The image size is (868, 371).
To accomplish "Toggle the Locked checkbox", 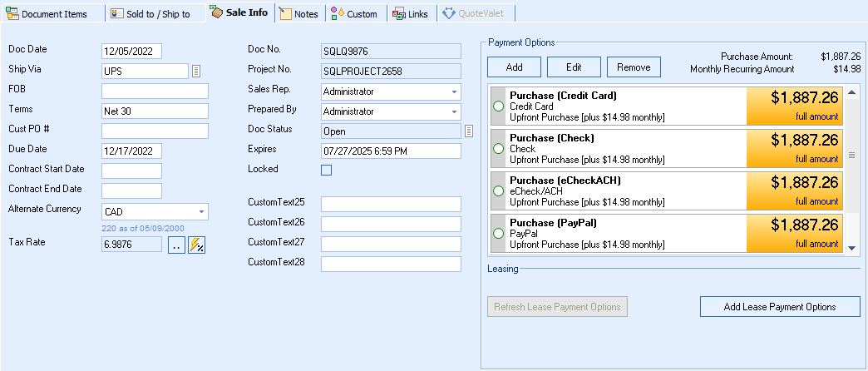I will [326, 170].
